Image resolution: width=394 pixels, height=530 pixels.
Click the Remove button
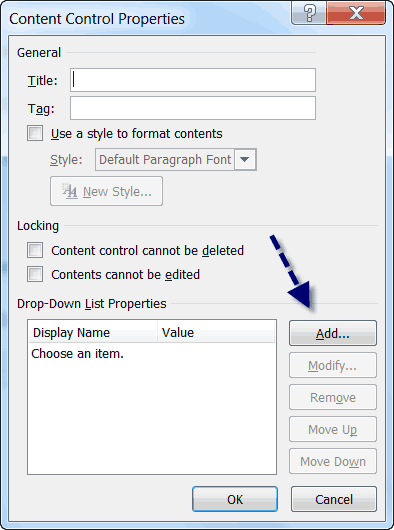pyautogui.click(x=333, y=397)
